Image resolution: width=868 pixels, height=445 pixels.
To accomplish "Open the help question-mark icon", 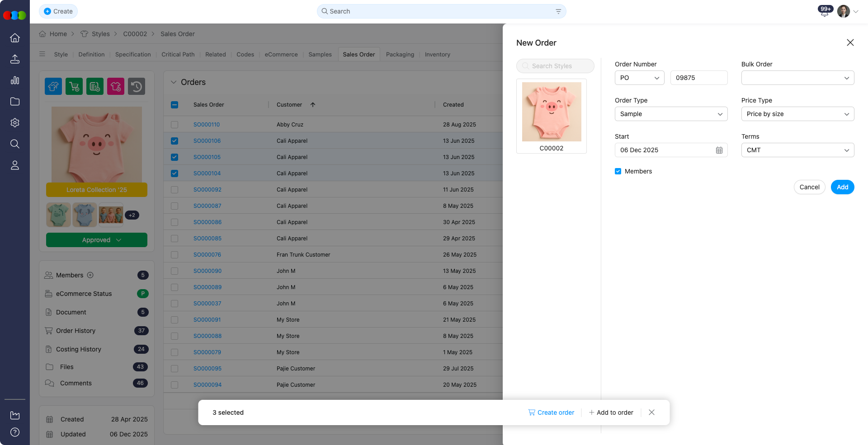I will coord(15,432).
